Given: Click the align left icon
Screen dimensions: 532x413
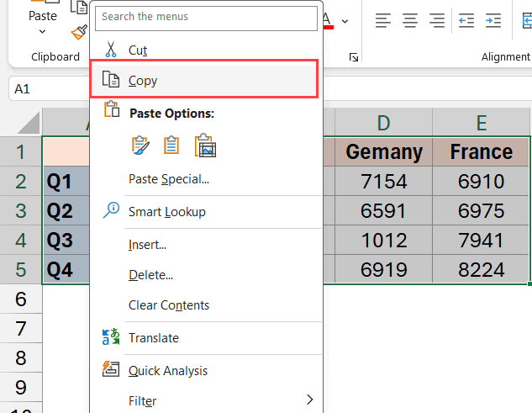Looking at the screenshot, I should pyautogui.click(x=383, y=20).
